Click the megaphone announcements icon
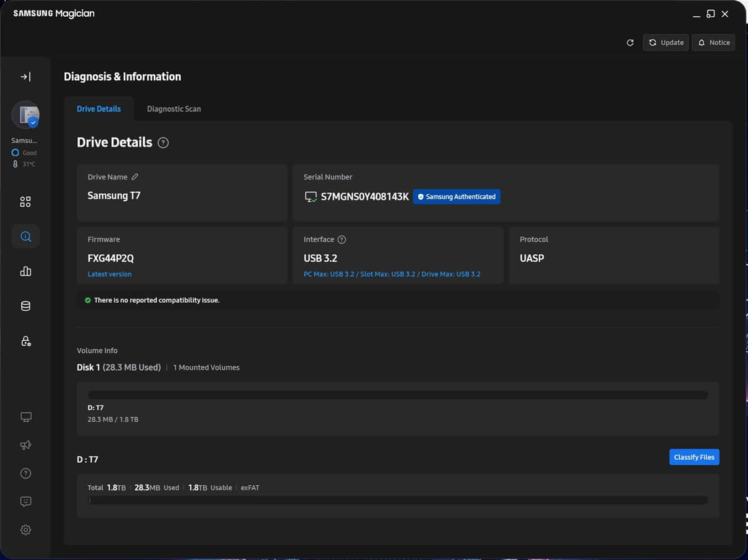The image size is (748, 560). pos(26,445)
